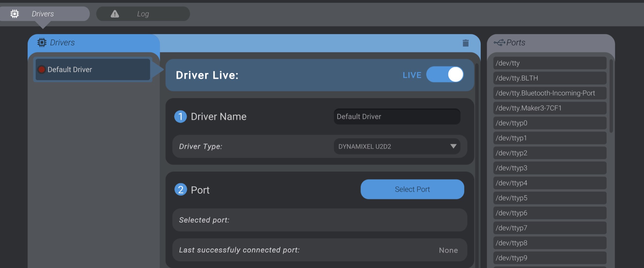Click the chip icon on the Drivers tab
This screenshot has height=268, width=644.
pos(15,13)
